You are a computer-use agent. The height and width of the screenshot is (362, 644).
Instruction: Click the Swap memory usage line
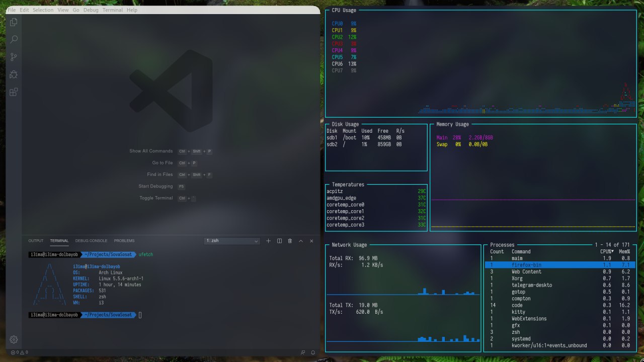[462, 144]
